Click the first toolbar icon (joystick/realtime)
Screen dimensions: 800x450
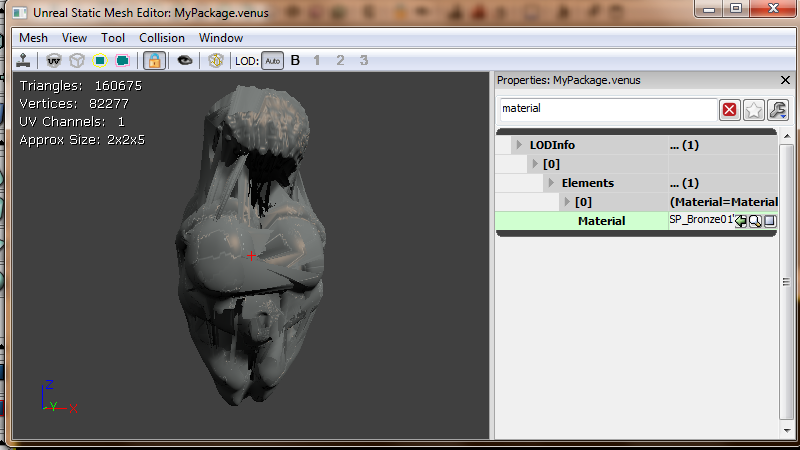[23, 60]
